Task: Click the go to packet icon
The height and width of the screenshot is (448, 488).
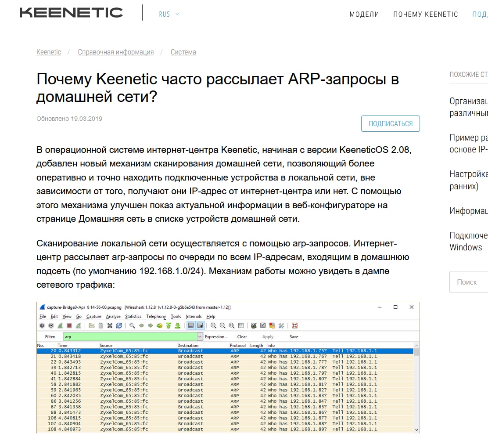Action: (159, 325)
